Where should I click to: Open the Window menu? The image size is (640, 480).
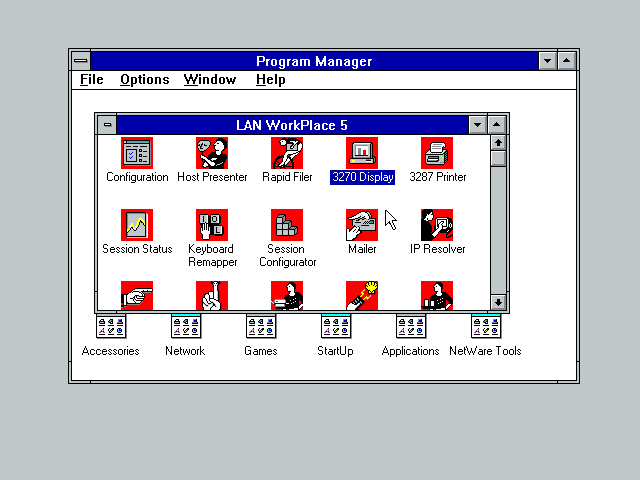[x=210, y=80]
